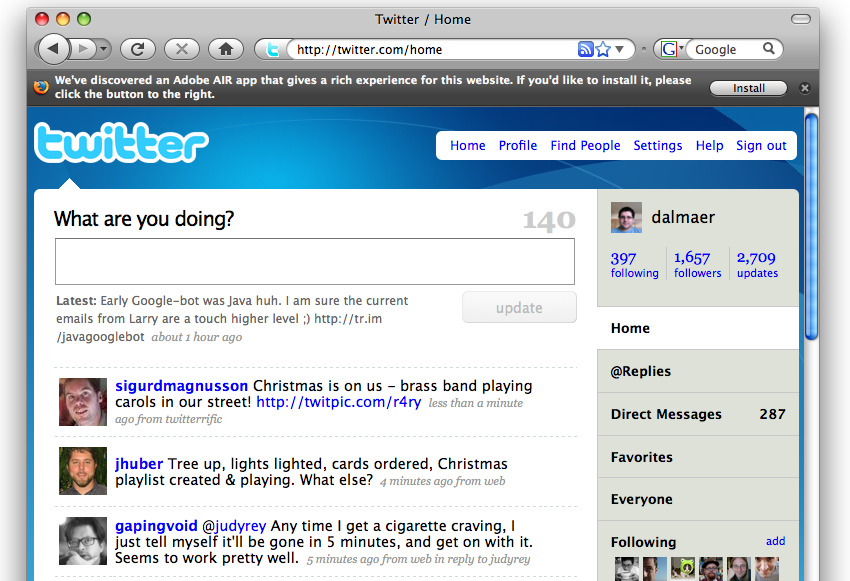The image size is (850, 581).
Task: Click sigurdmagnusson's avatar thumbnail
Action: coord(83,402)
